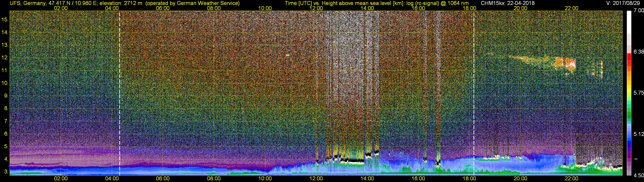Click the white top segment of the color bar

(x=629, y=22)
